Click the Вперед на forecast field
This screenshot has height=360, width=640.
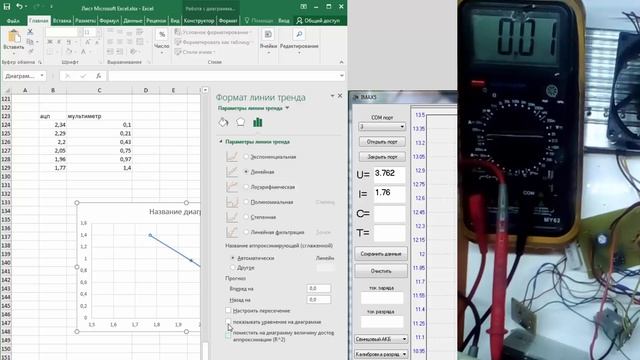point(318,288)
